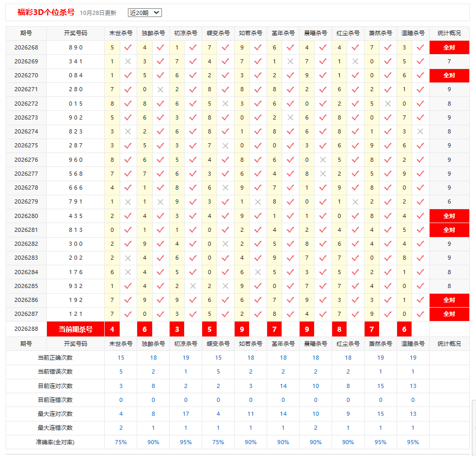Click the X mark under 蝶变杀号 in row 2026275
The image size is (476, 456).
coord(225,146)
